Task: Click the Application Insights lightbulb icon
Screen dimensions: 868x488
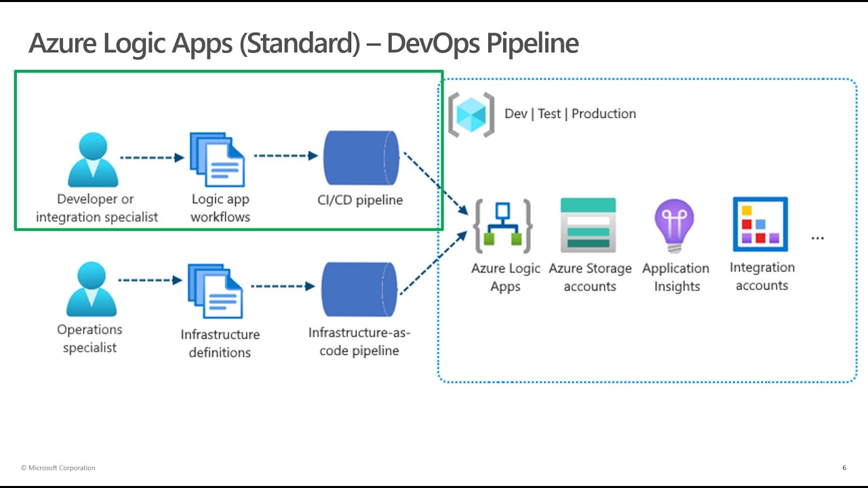Action: pos(675,226)
